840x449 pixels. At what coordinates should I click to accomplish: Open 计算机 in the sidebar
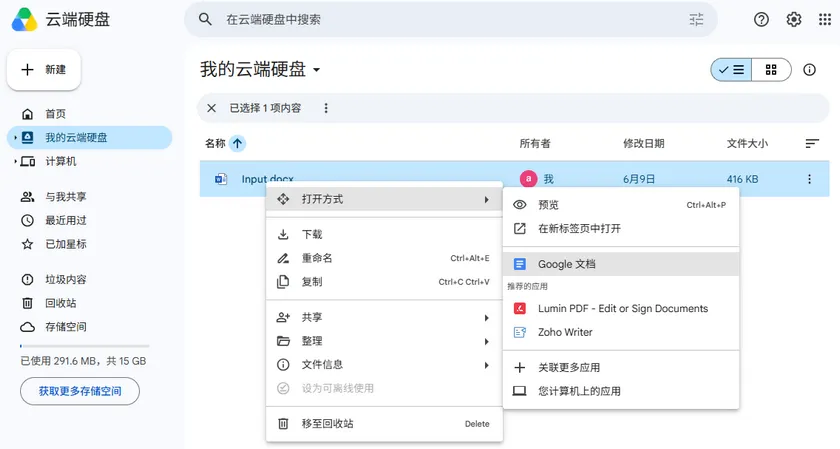pos(89,161)
